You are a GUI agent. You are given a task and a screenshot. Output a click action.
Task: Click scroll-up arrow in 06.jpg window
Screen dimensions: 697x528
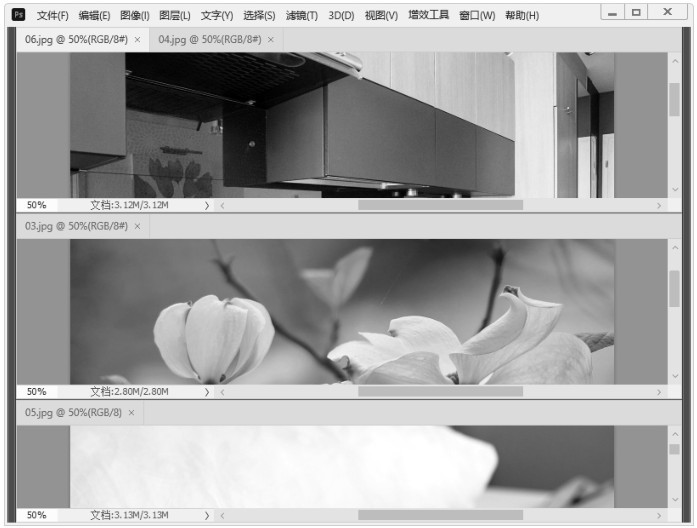(675, 61)
